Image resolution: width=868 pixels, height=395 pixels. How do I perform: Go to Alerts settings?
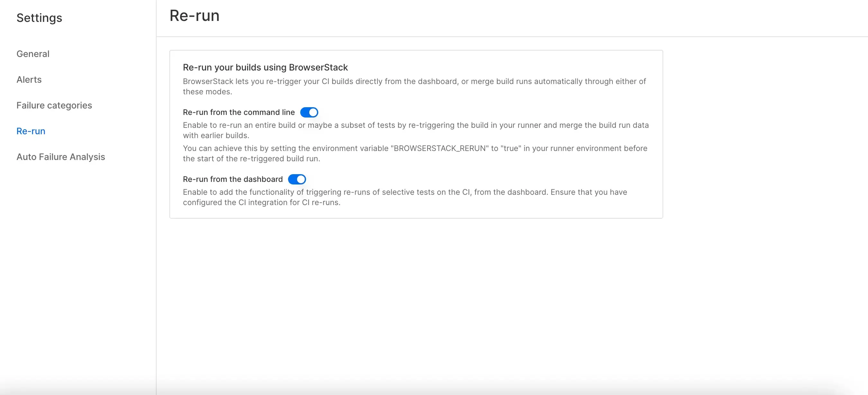click(x=29, y=80)
